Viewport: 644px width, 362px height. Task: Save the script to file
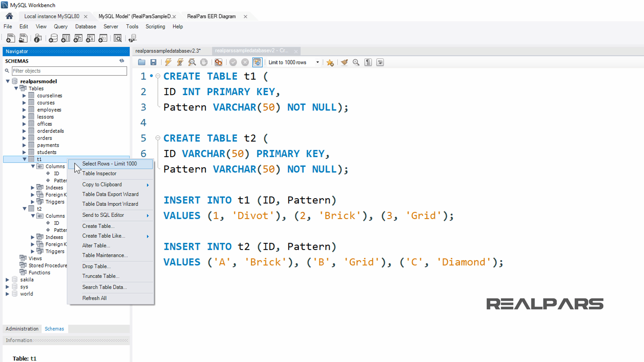pyautogui.click(x=153, y=62)
